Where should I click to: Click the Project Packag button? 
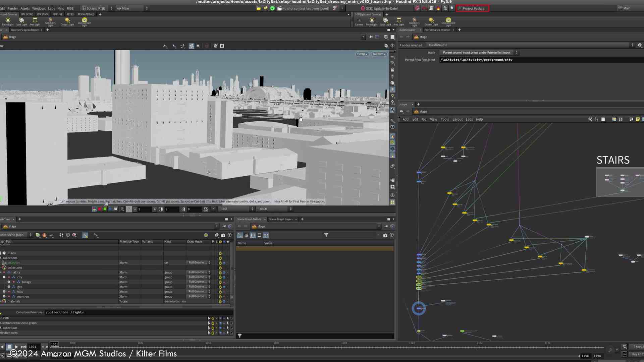tap(472, 8)
